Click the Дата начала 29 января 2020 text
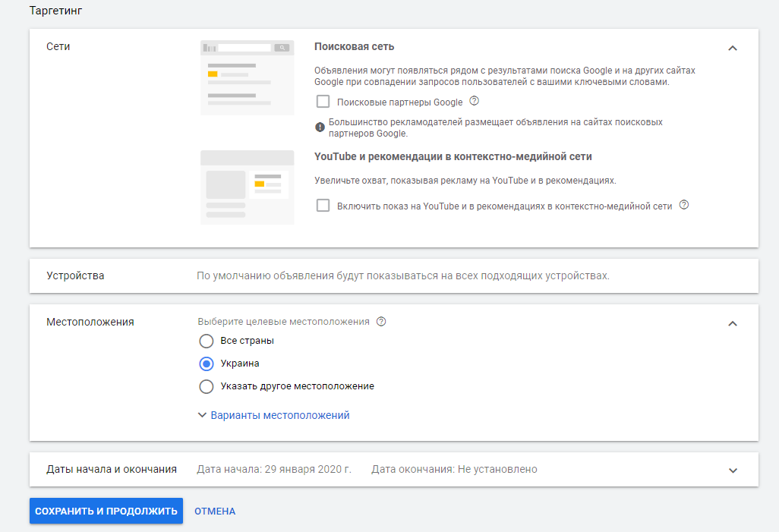 click(x=274, y=469)
